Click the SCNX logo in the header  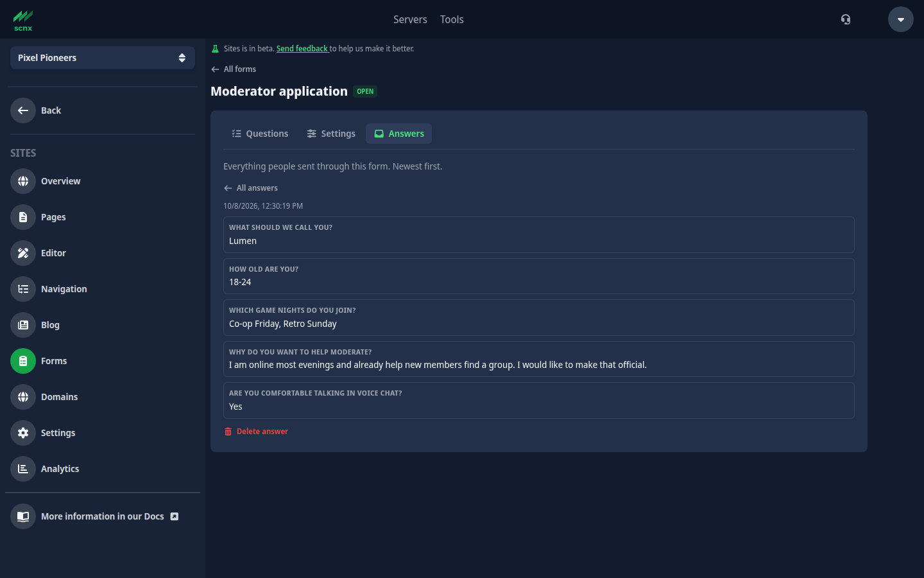click(23, 20)
